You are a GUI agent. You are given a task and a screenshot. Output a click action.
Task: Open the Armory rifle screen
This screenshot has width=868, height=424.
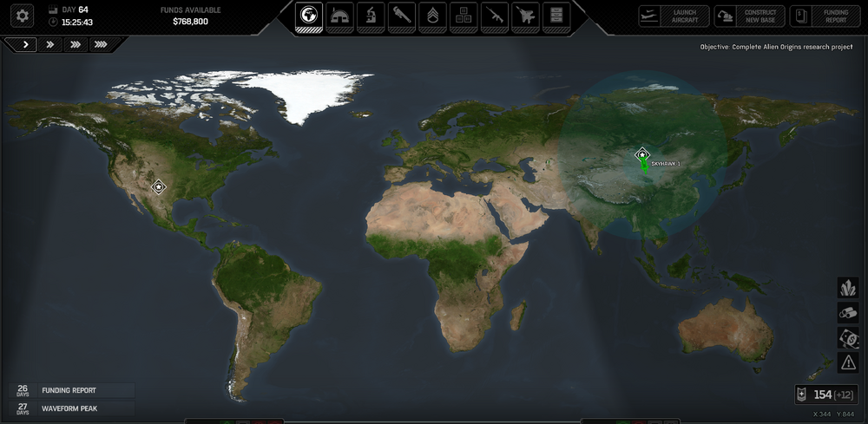[495, 15]
